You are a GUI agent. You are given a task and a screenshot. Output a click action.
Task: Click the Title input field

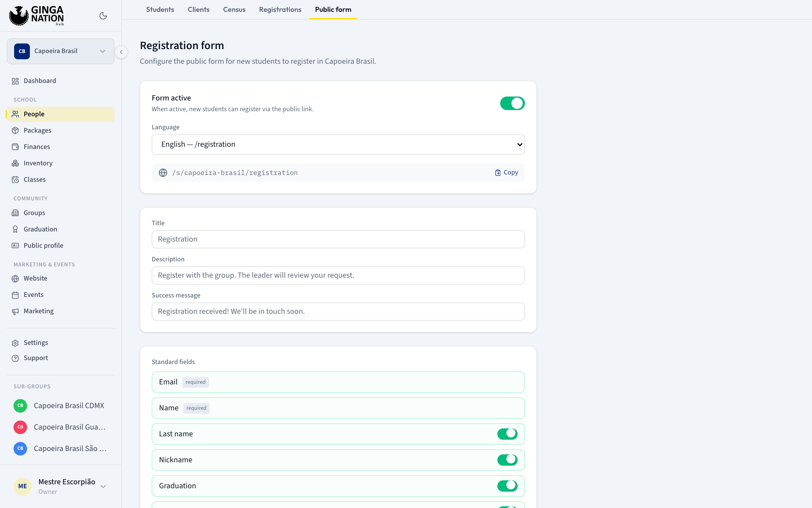[x=338, y=239]
